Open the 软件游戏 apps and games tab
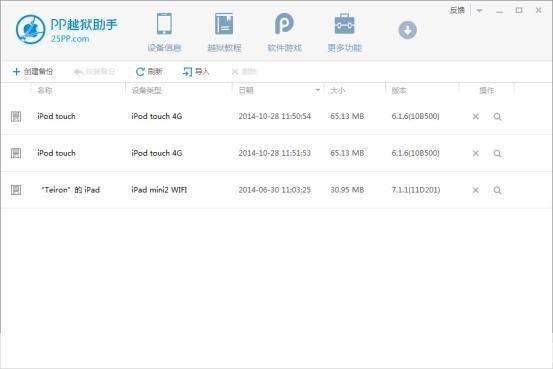The height and width of the screenshot is (369, 553). 284,32
